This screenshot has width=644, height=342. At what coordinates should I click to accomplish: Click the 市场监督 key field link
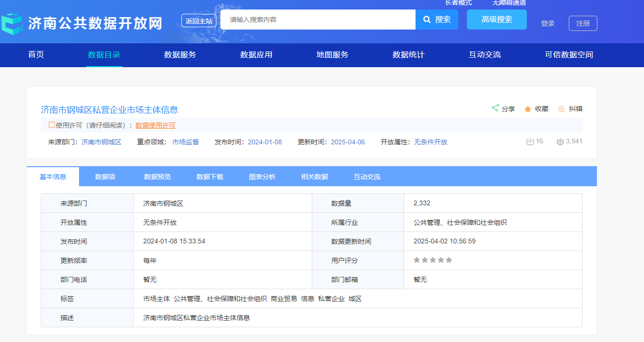click(186, 142)
